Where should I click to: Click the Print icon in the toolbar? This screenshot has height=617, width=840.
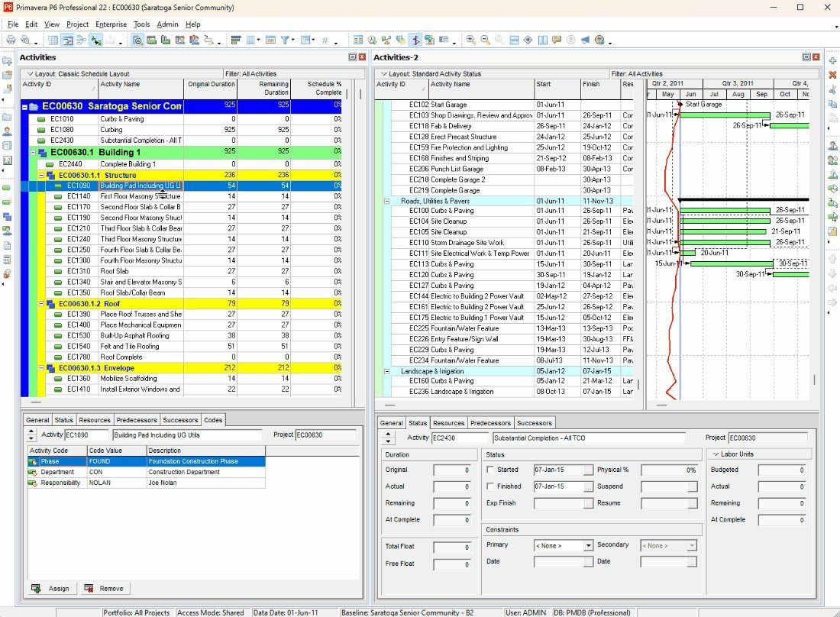tap(11, 40)
